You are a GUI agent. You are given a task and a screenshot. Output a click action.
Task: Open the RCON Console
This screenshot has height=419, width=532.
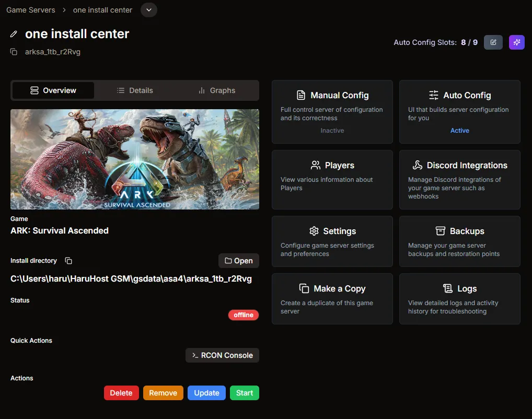[x=222, y=355]
